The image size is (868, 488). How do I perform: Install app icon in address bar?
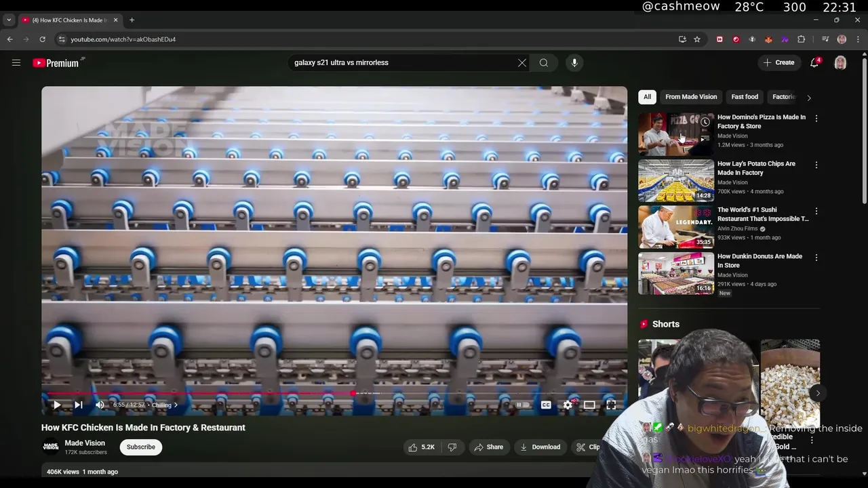point(682,39)
